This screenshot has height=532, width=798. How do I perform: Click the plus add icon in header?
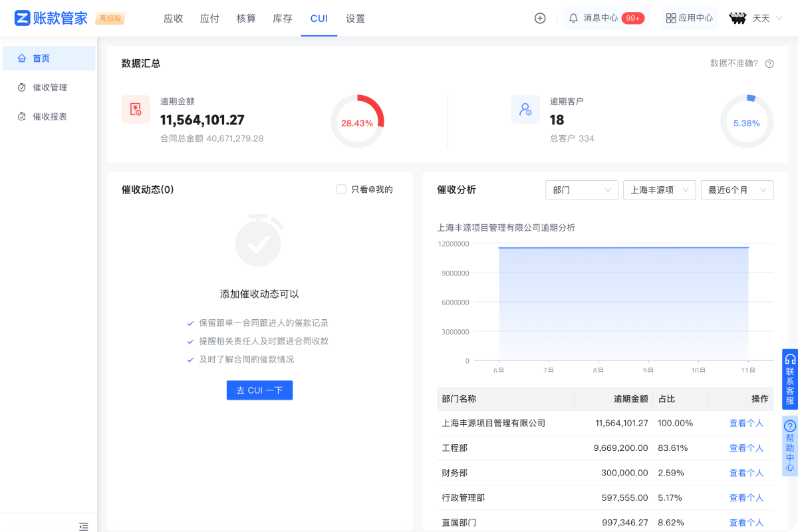[x=540, y=19]
